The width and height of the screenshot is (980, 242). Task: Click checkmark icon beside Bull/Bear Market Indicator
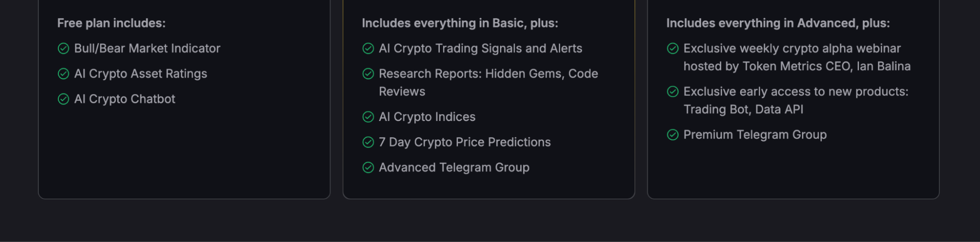[x=63, y=48]
